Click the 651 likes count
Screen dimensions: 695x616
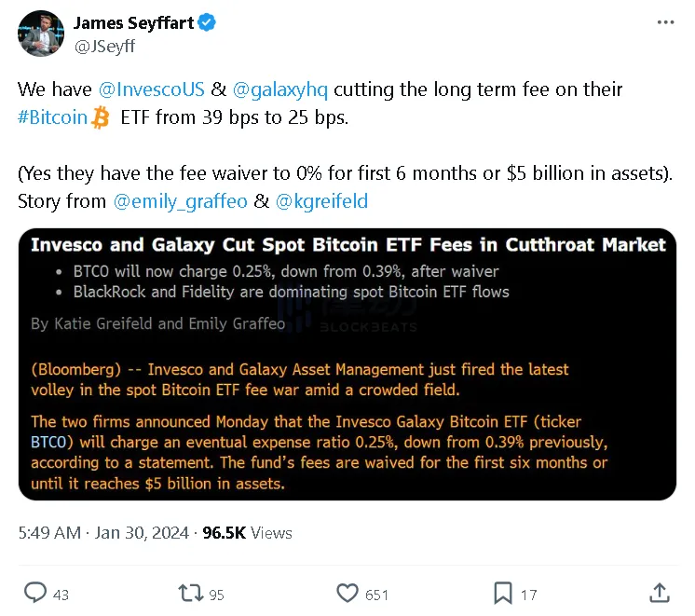(377, 594)
